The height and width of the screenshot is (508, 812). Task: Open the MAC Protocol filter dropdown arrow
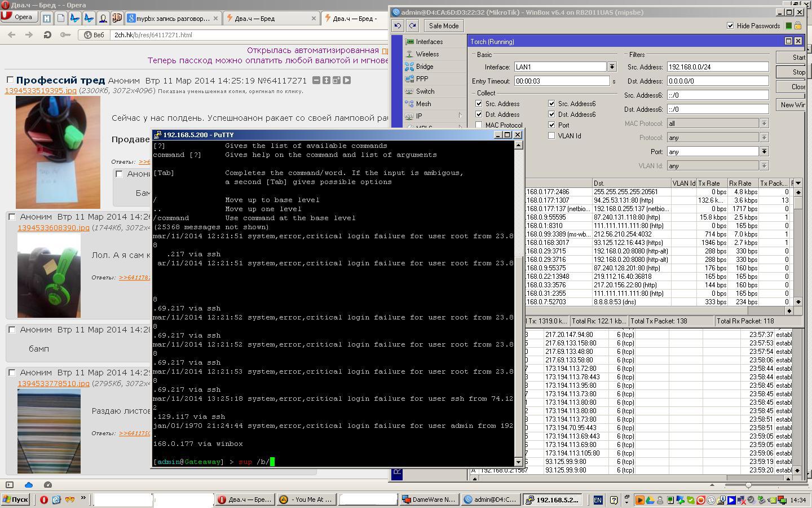pyautogui.click(x=764, y=123)
